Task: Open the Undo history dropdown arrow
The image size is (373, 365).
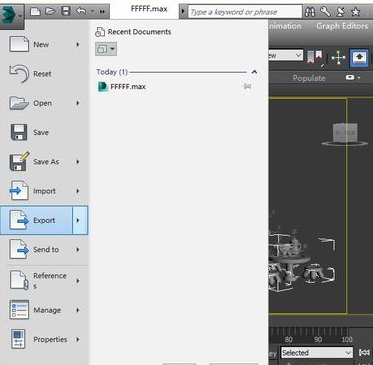Action: 92,12
